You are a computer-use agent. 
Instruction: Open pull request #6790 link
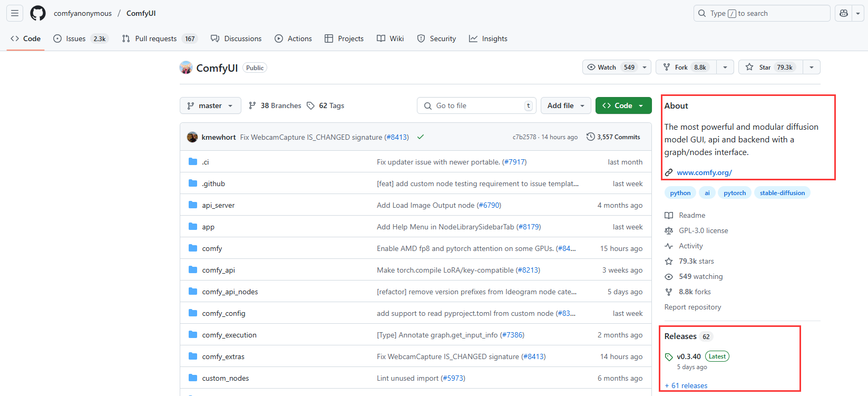coord(489,205)
